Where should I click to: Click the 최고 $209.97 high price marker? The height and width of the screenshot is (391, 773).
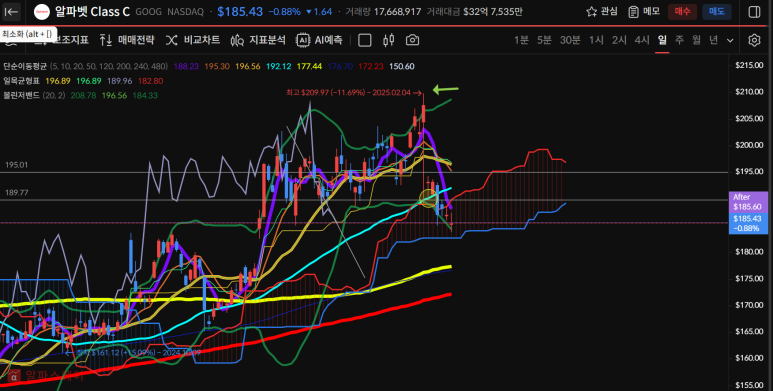point(354,92)
